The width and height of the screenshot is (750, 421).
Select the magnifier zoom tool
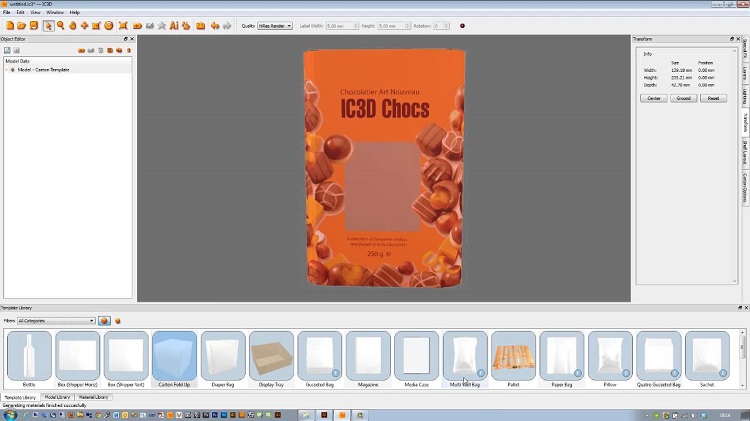[x=60, y=26]
